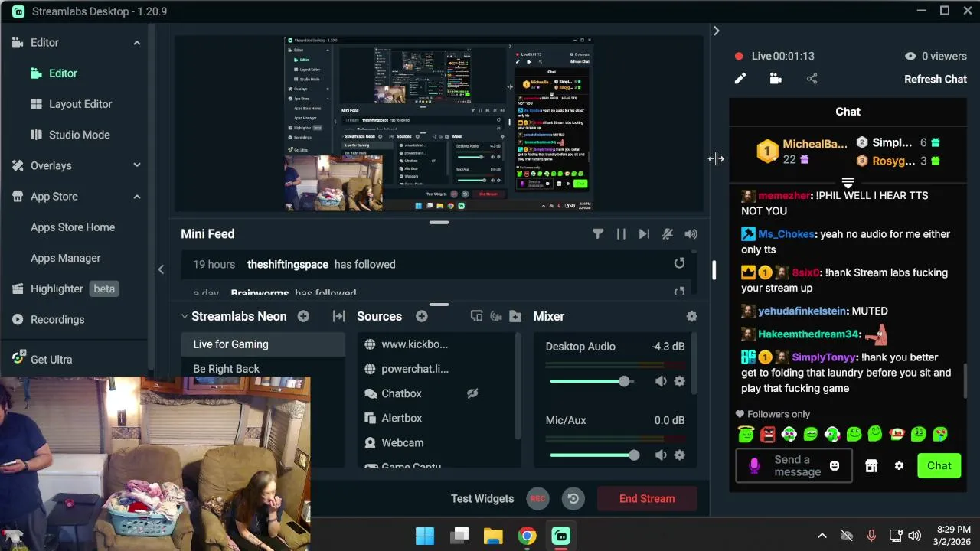Start recording with REC button
The height and width of the screenshot is (551, 980).
538,498
